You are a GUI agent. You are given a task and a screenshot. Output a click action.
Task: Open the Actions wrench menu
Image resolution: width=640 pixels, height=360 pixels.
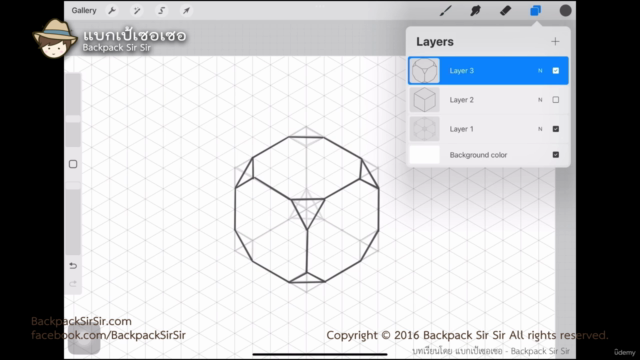[112, 11]
